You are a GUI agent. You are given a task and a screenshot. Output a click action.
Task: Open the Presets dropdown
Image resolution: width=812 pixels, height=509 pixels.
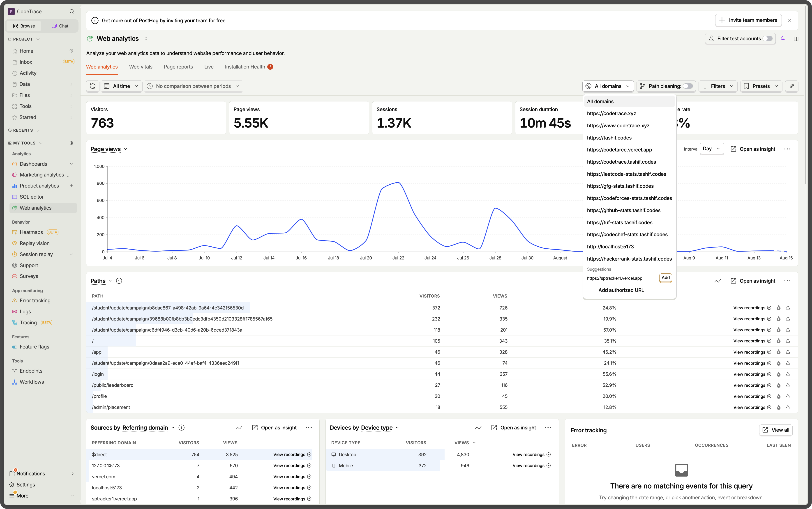[x=761, y=86]
